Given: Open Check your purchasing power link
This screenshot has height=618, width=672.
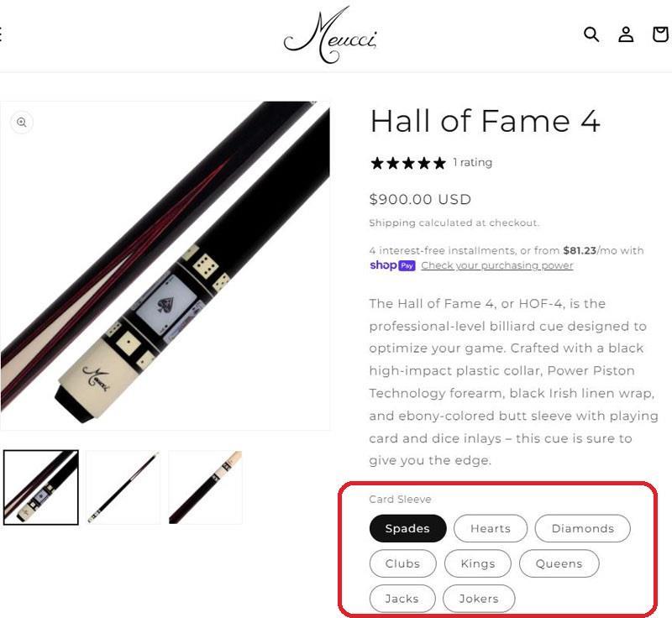Looking at the screenshot, I should tap(497, 265).
